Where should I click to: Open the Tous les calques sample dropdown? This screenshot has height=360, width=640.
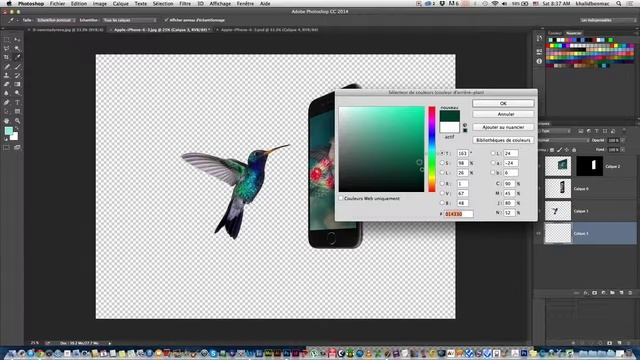pos(129,20)
